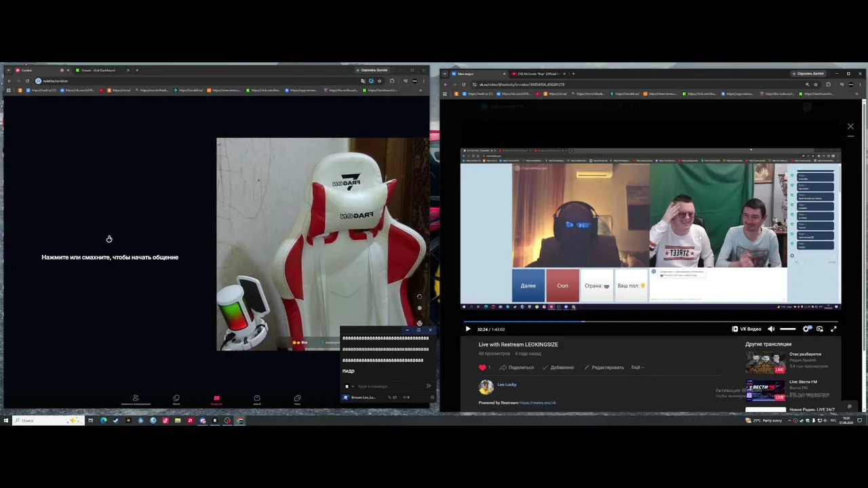The image size is (868, 488).
Task: Click Нажмите или смахните start chat text
Action: [x=110, y=258]
